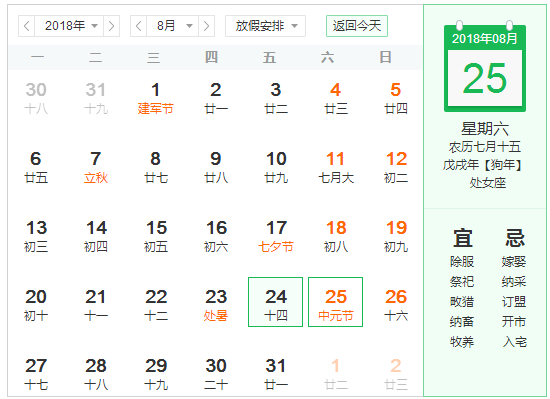Screen dimensions: 550x399
Task: Select August 12 初二
Action: click(396, 167)
